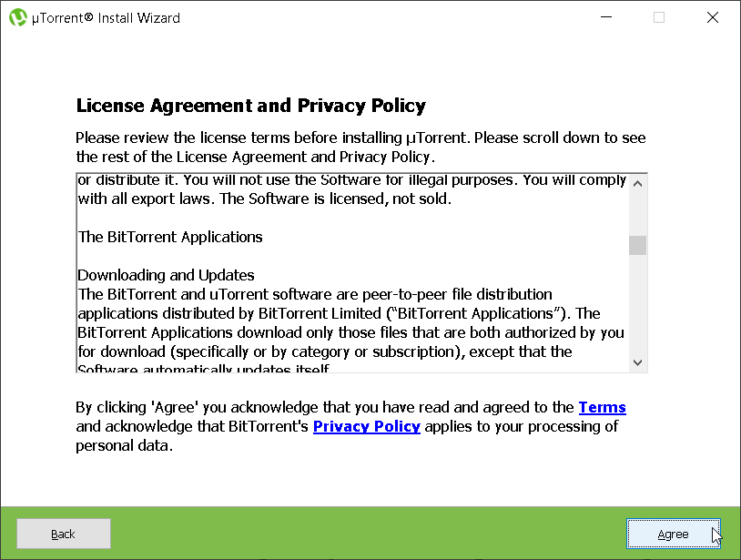Click the Agree button

tap(674, 534)
